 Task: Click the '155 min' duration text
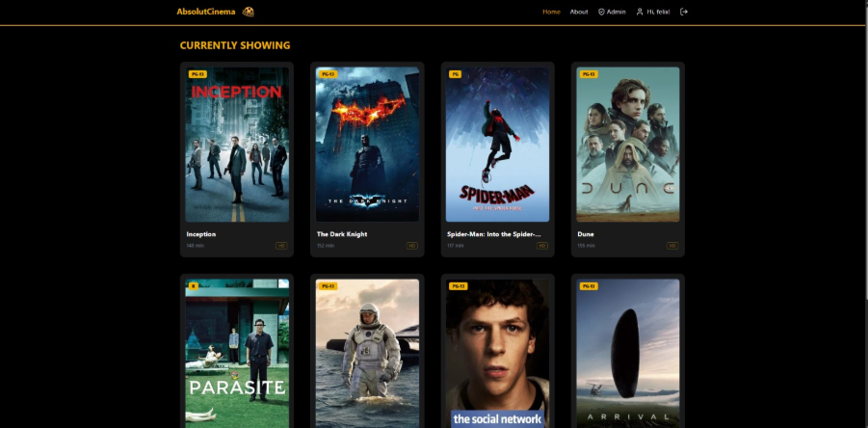[587, 245]
